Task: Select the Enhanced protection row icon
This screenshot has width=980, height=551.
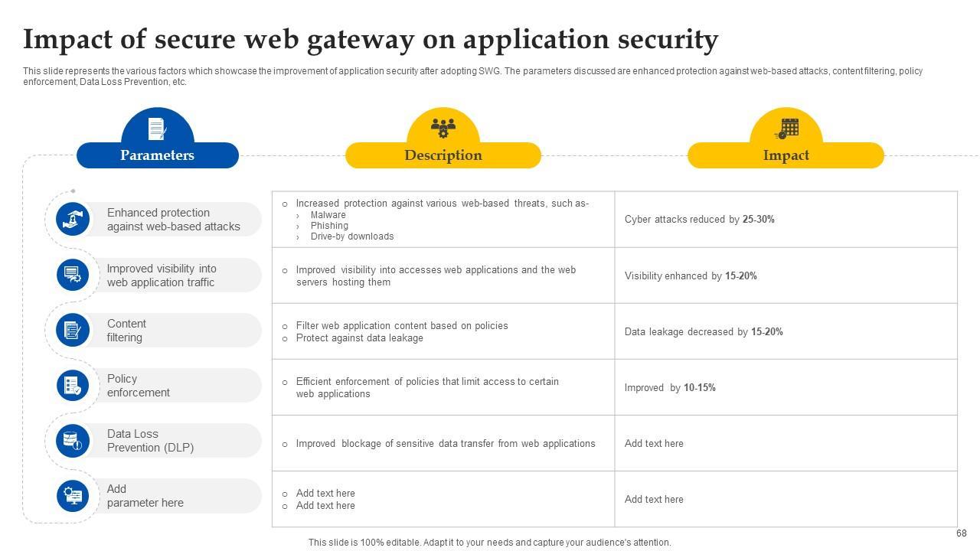Action: 73,220
